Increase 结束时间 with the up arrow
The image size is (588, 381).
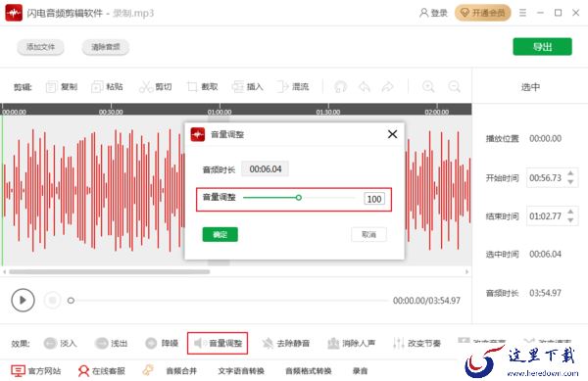coord(570,212)
